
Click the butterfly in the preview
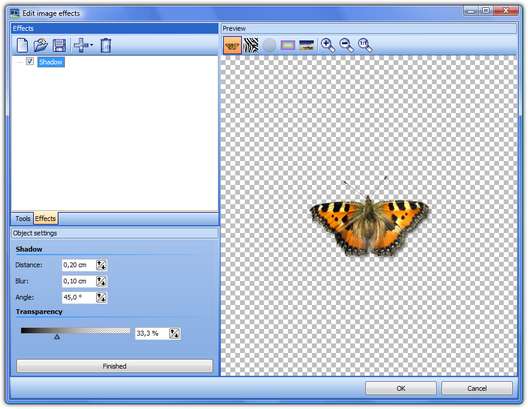(x=369, y=219)
